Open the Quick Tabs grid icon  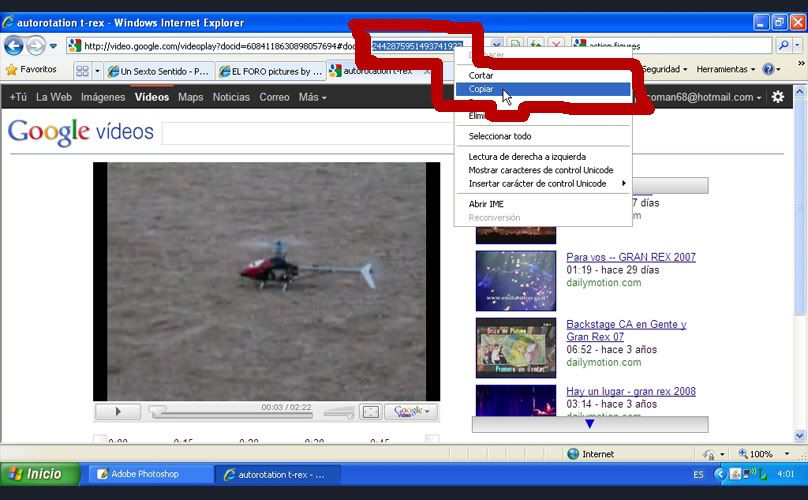tap(82, 71)
